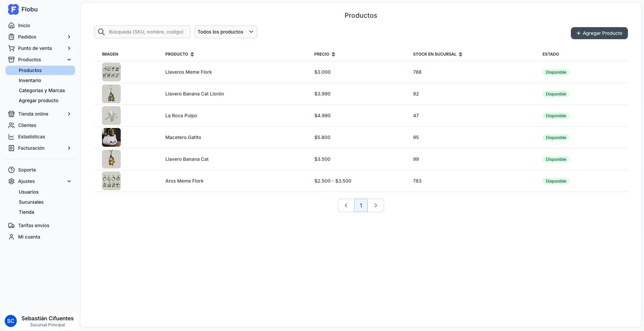This screenshot has height=331, width=644.
Task: Open Inicio via the home icon
Action: [x=11, y=25]
